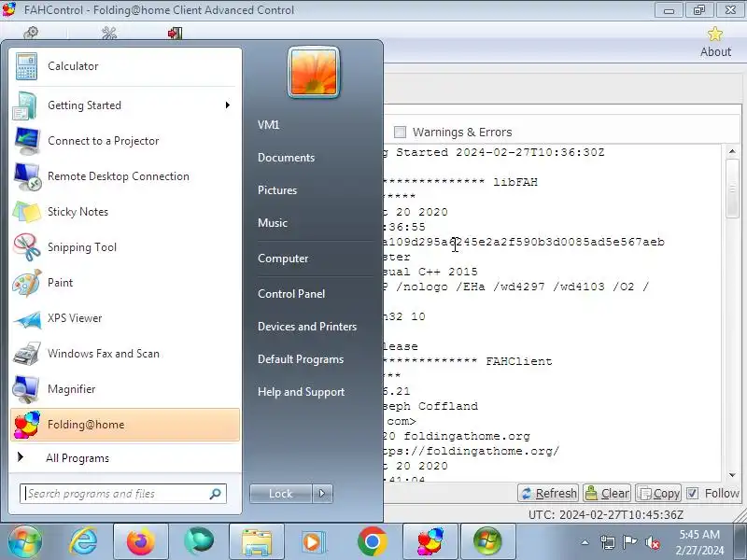Open the VM1 user folder

269,125
